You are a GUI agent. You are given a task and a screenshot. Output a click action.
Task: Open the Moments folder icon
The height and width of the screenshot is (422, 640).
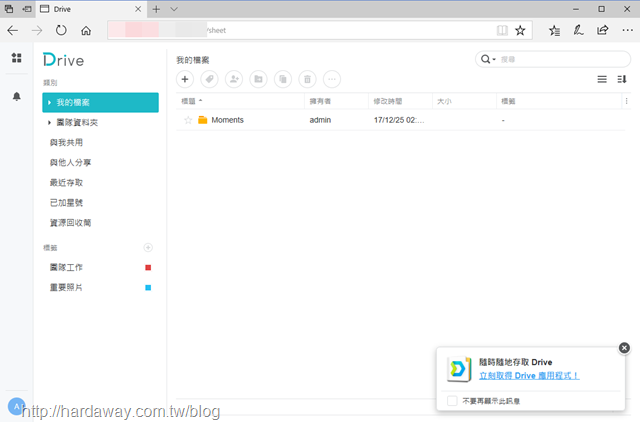(x=202, y=120)
